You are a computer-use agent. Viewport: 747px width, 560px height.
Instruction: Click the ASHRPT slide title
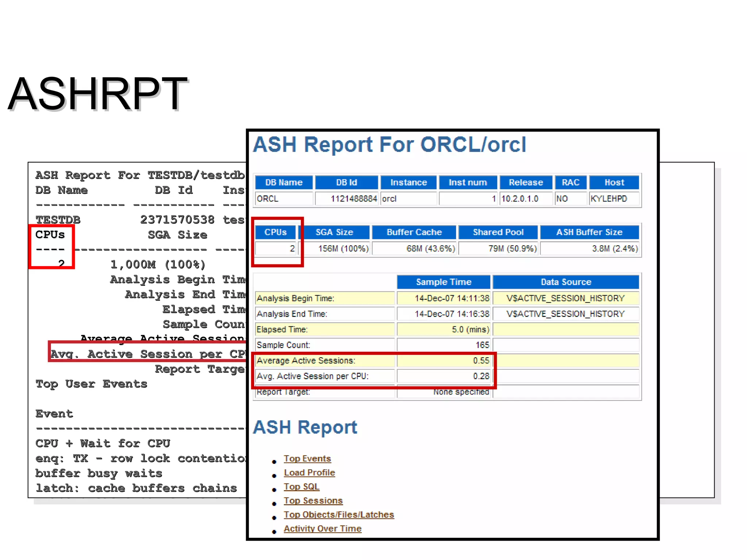97,94
